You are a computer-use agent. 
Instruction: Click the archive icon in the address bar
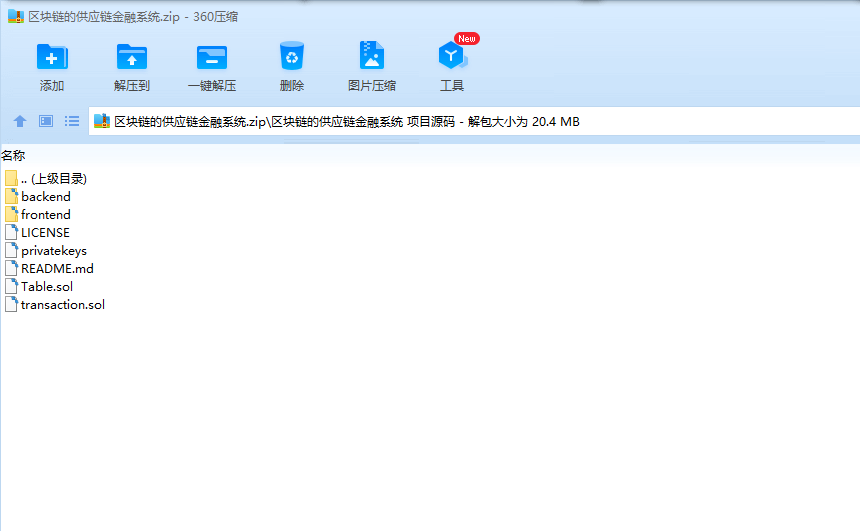[x=102, y=121]
